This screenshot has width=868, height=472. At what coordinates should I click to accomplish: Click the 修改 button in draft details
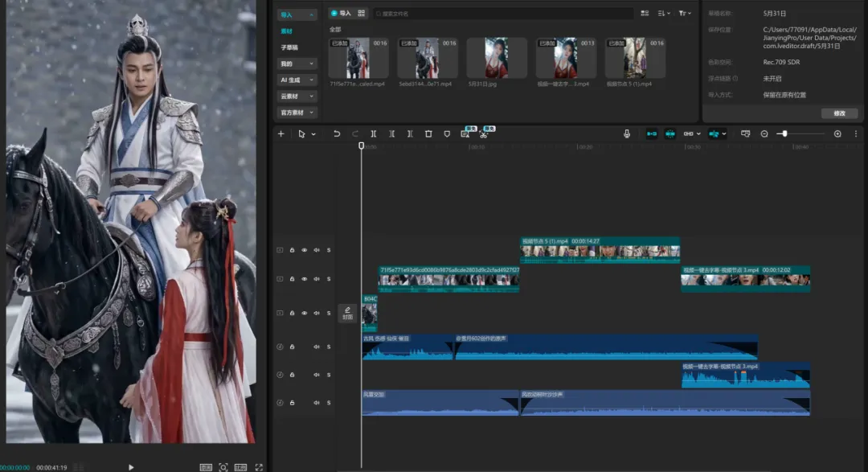[x=839, y=113]
